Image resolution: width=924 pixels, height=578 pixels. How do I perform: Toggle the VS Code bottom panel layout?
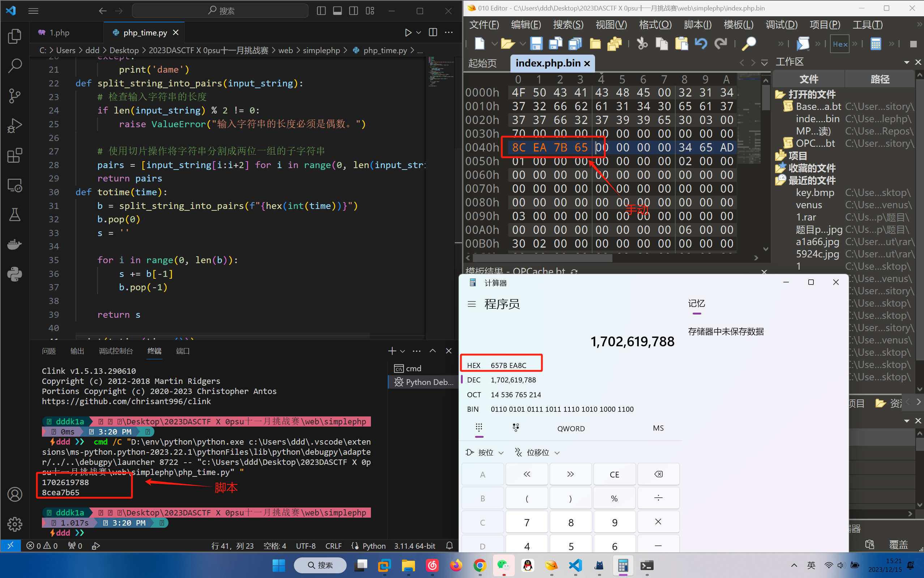tap(337, 11)
